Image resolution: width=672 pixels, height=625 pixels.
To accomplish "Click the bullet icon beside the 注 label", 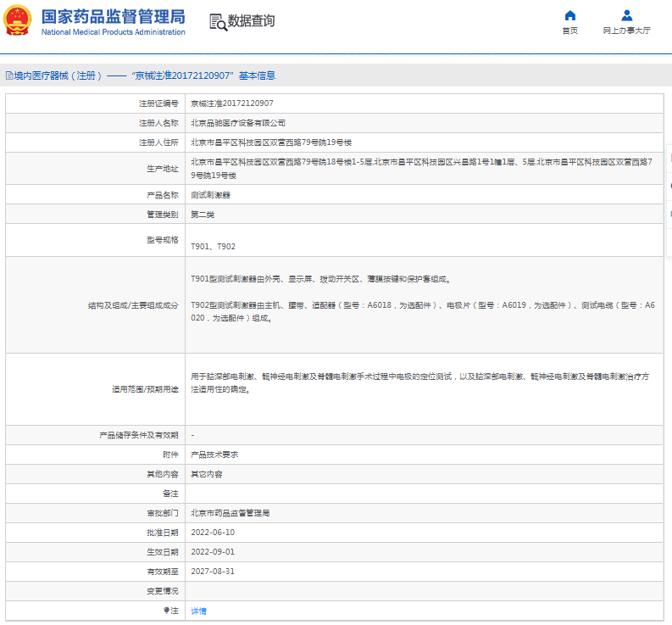I will tap(166, 611).
